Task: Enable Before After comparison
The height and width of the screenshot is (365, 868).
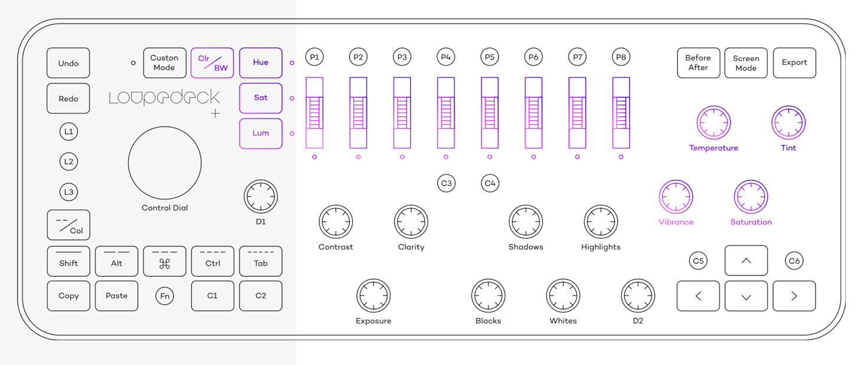Action: click(698, 63)
